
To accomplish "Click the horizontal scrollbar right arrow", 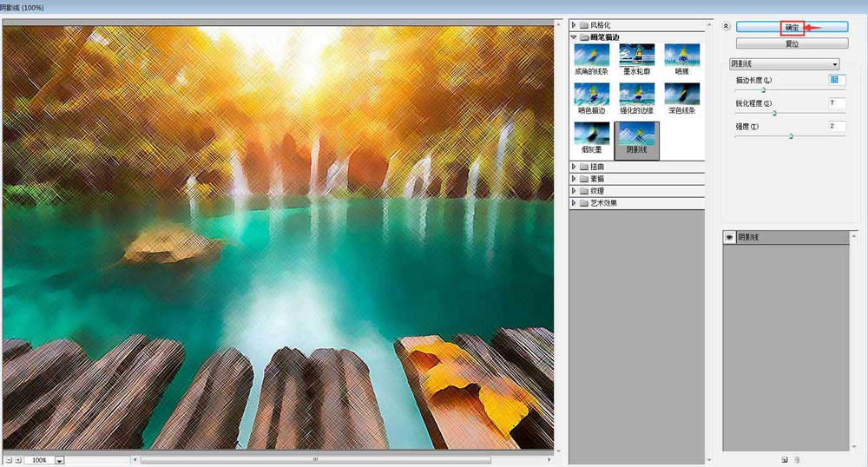I will [549, 459].
